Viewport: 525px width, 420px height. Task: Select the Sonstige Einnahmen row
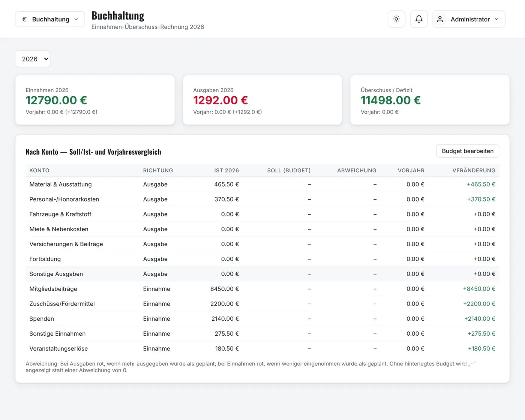click(x=262, y=333)
